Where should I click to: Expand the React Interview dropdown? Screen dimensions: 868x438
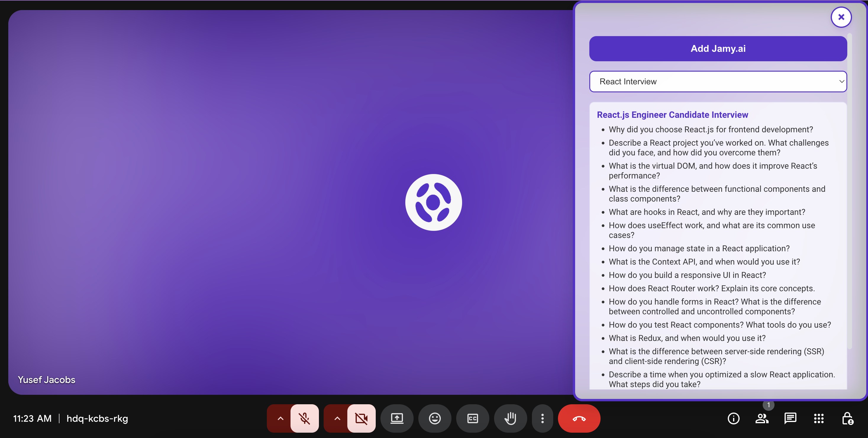[718, 82]
